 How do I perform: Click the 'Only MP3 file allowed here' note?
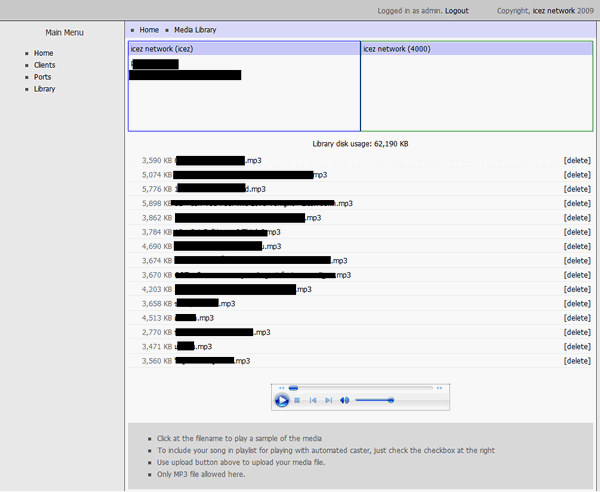[x=201, y=474]
